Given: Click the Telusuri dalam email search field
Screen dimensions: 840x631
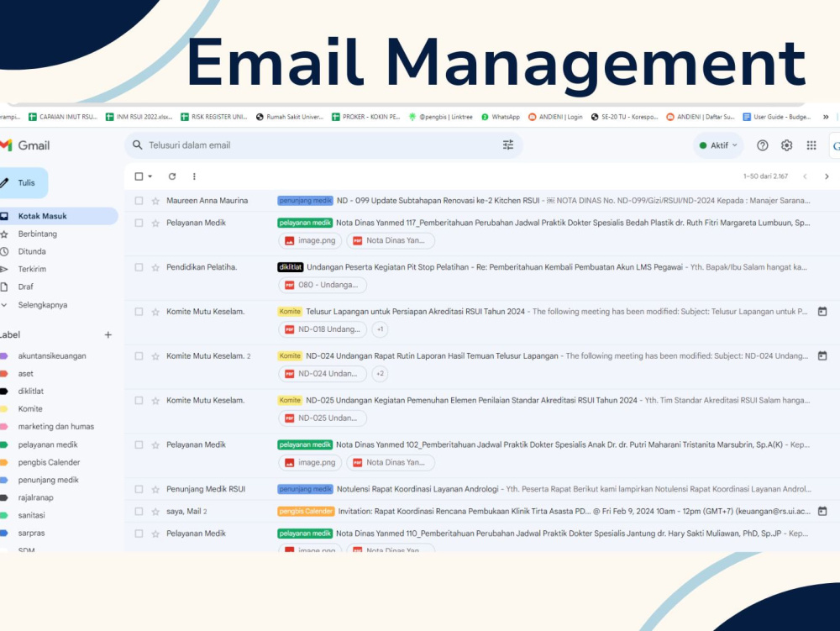Looking at the screenshot, I should [322, 145].
